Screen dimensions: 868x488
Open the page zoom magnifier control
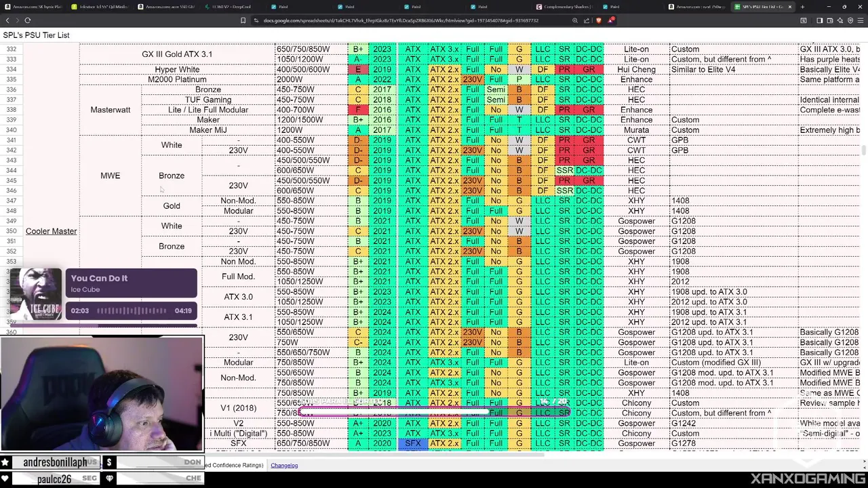(575, 20)
